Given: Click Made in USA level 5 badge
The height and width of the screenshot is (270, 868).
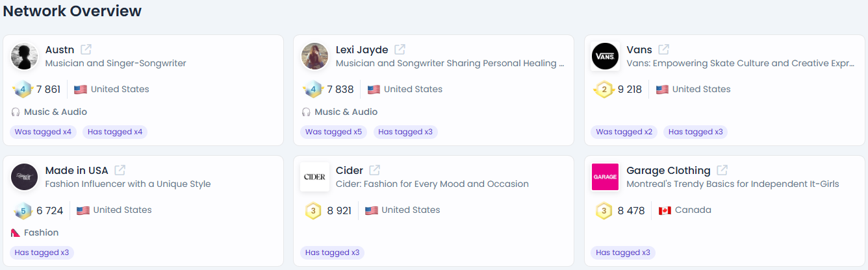Looking at the screenshot, I should click(22, 211).
